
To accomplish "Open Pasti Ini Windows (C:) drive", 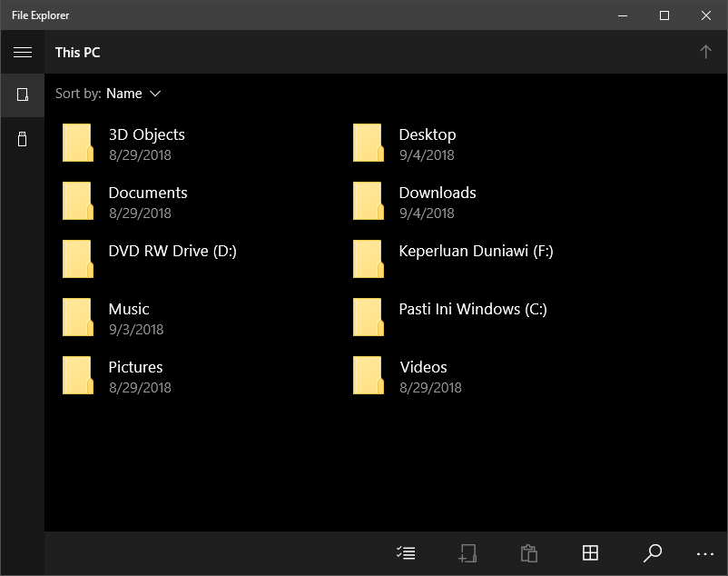I will coord(472,309).
